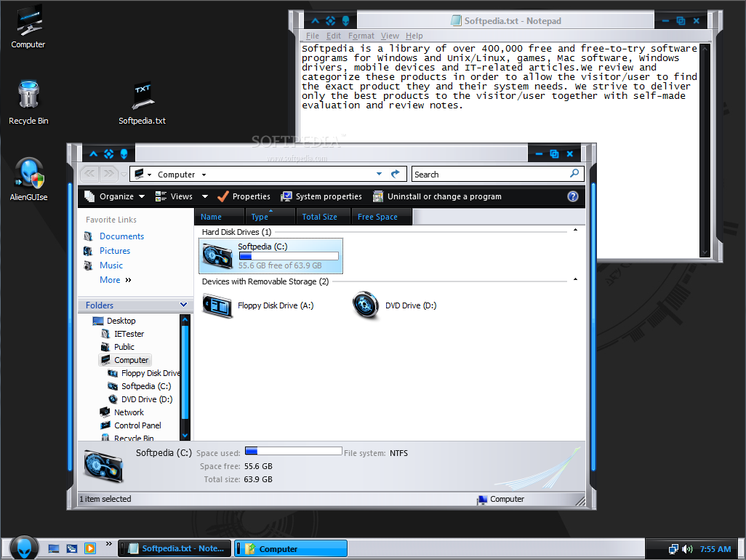Open the Organize menu

(114, 196)
